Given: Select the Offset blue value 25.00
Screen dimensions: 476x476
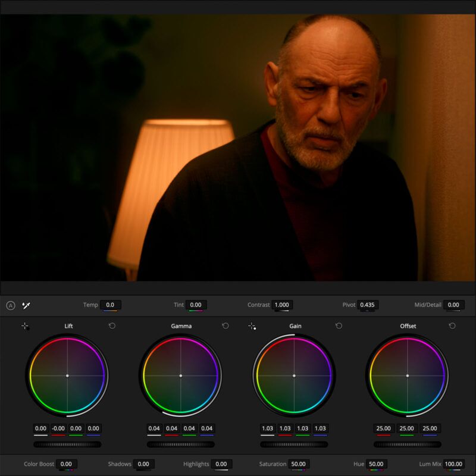Looking at the screenshot, I should tap(430, 428).
